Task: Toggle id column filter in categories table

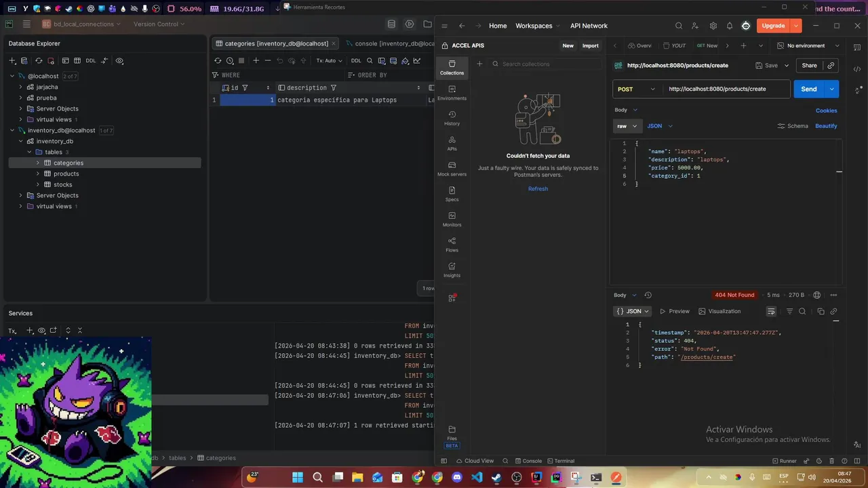Action: click(x=245, y=87)
